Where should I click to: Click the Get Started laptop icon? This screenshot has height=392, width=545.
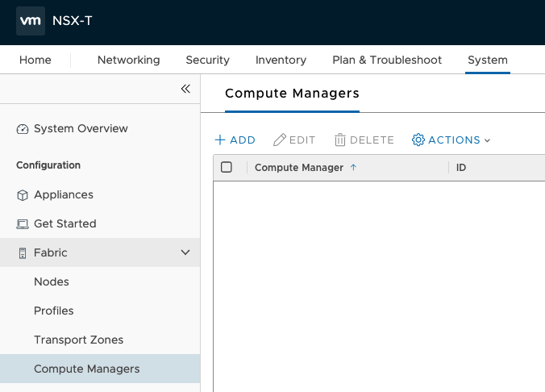pyautogui.click(x=23, y=224)
